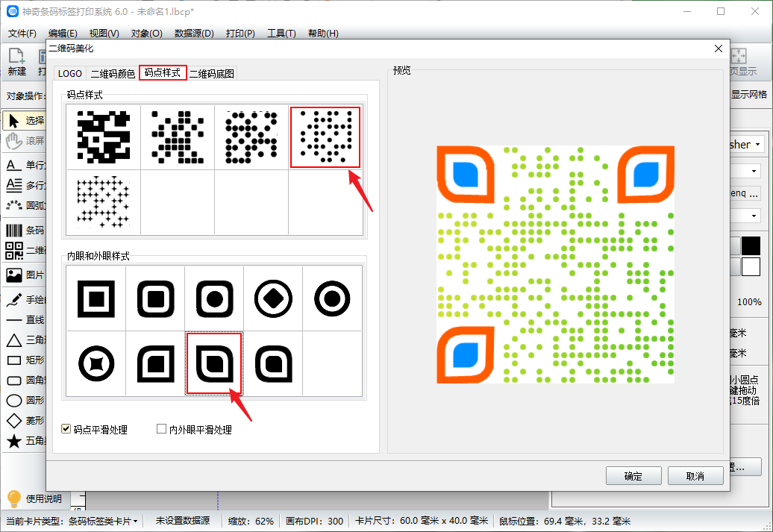Click the 未设置数据源 status entry
The width and height of the screenshot is (773, 532).
[183, 521]
